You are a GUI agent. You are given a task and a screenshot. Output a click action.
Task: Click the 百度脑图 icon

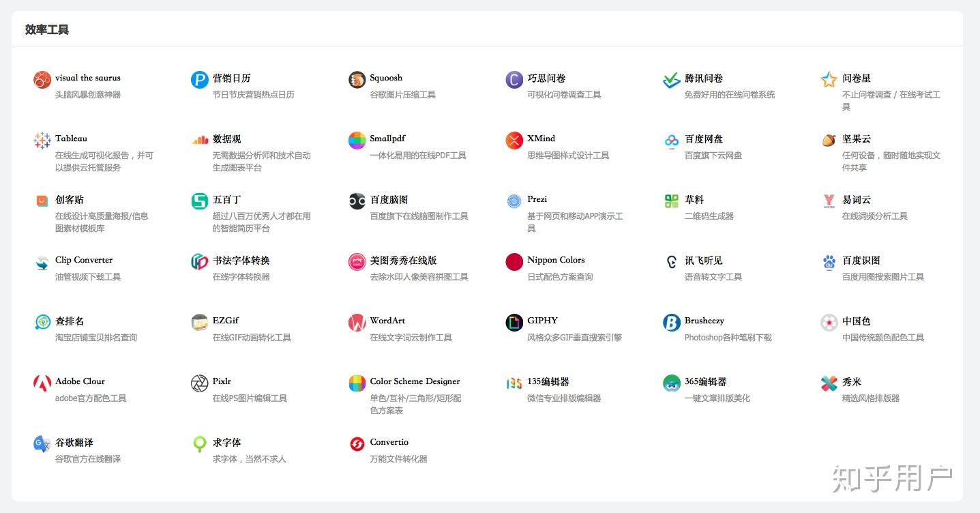pyautogui.click(x=357, y=201)
